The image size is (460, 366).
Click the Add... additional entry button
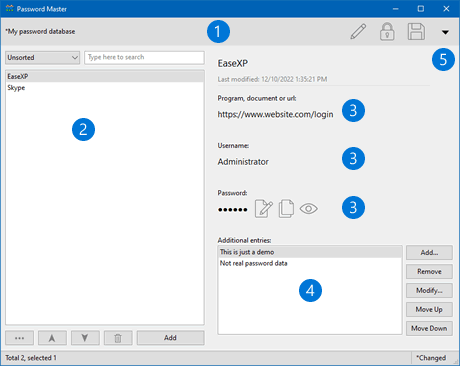pos(429,253)
